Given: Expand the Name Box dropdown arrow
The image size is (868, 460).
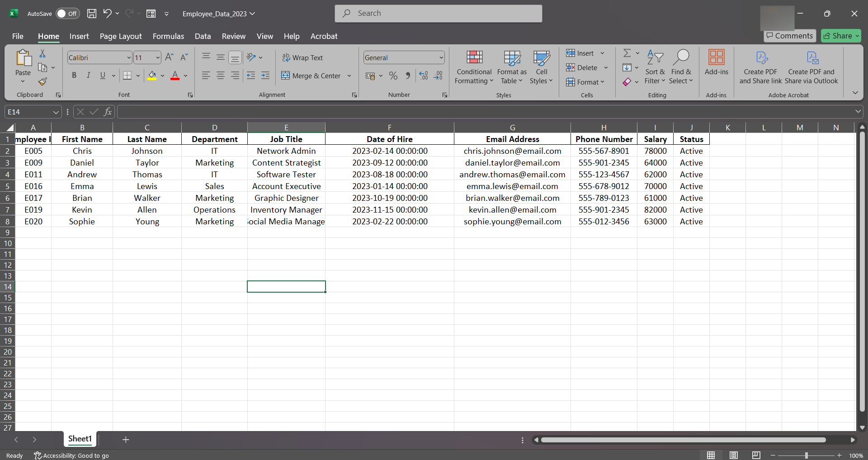Looking at the screenshot, I should coord(56,112).
